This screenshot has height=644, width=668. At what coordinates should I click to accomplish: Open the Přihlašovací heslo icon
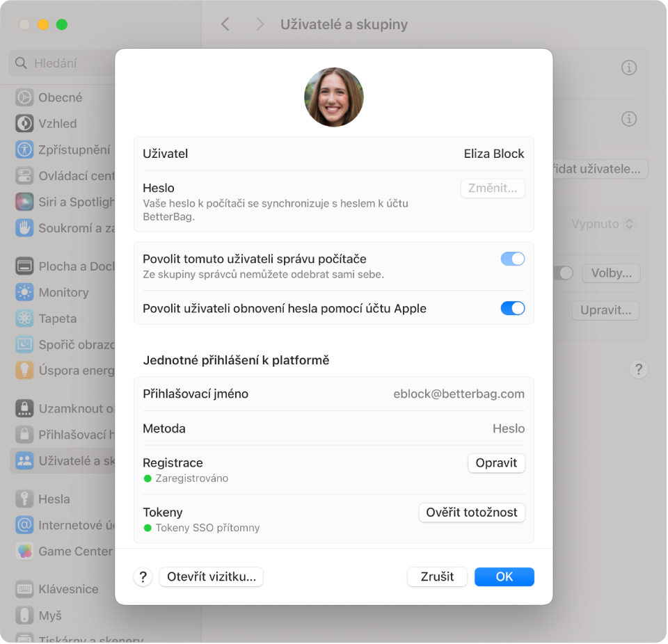tap(24, 435)
